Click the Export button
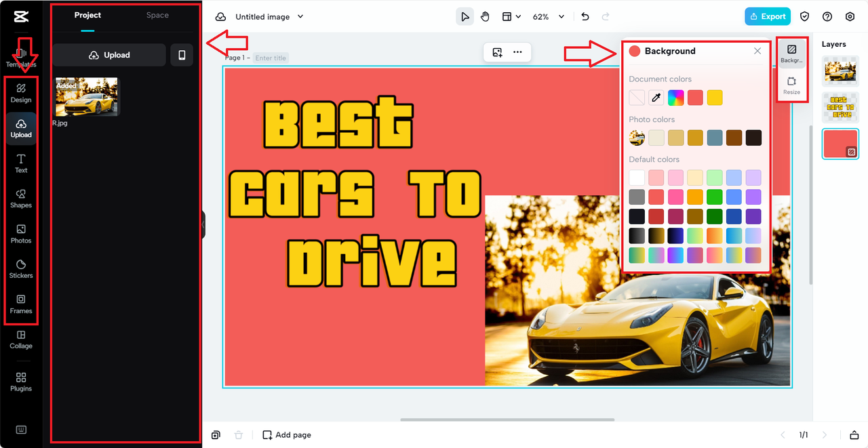Screen dimensions: 868x448 point(768,17)
